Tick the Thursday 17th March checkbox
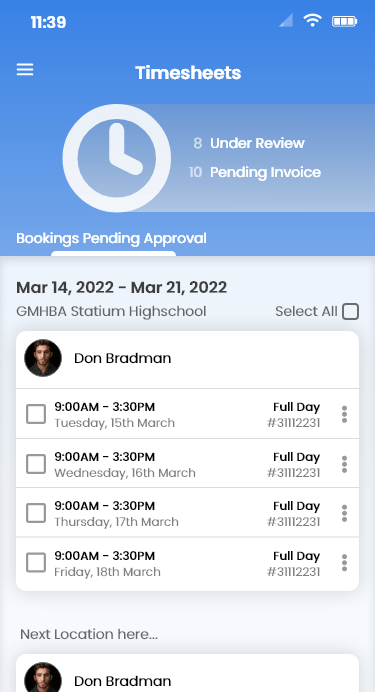375x692 pixels. [x=36, y=513]
